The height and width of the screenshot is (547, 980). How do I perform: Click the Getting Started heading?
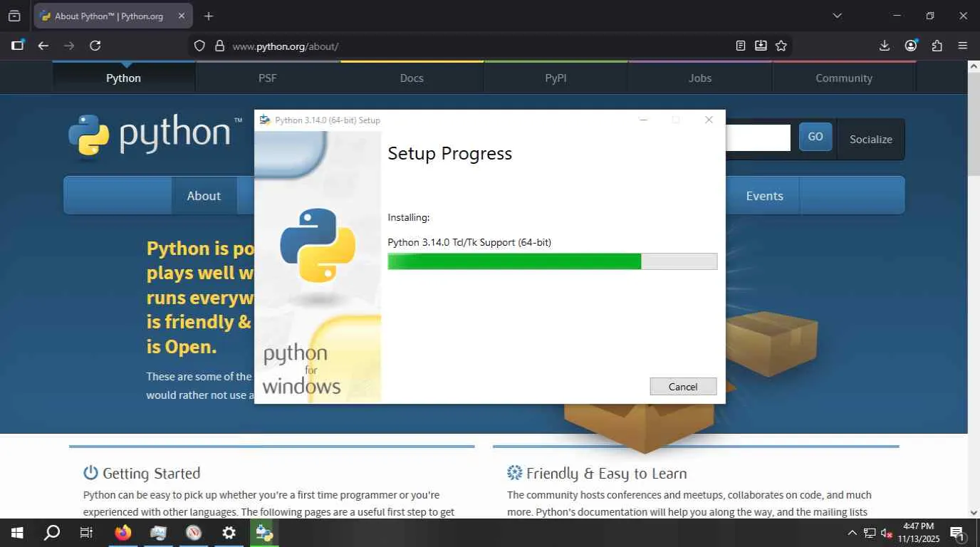coord(151,473)
